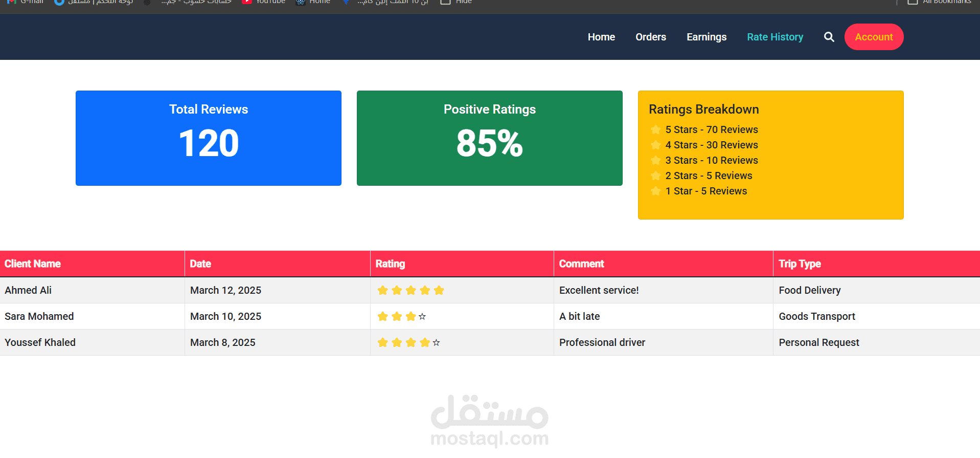Click Sara Mohamed's star rating icons
Viewport: 980px width, 458px height.
point(401,316)
